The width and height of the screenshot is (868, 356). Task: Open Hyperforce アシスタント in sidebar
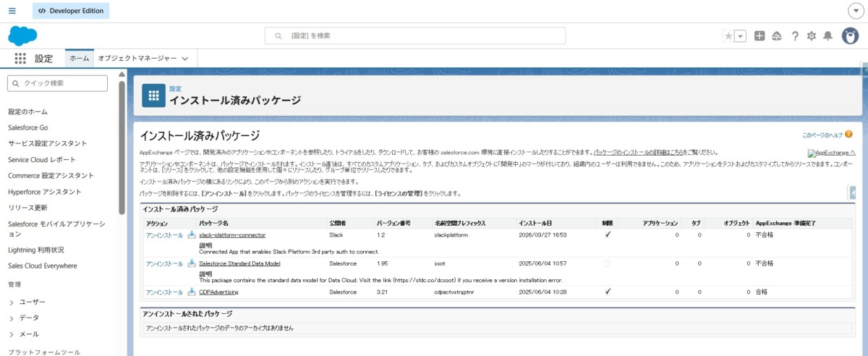point(45,192)
